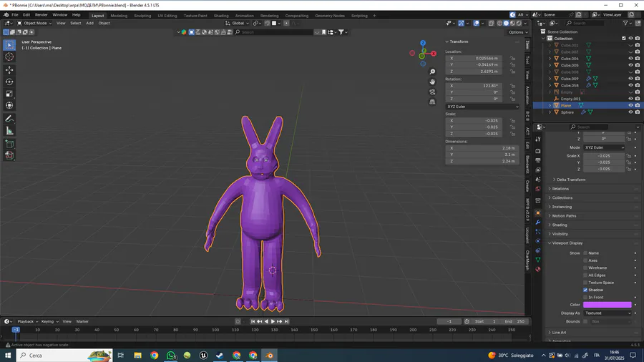Lock the Location X value
Image resolution: width=644 pixels, height=362 pixels.
click(x=512, y=58)
